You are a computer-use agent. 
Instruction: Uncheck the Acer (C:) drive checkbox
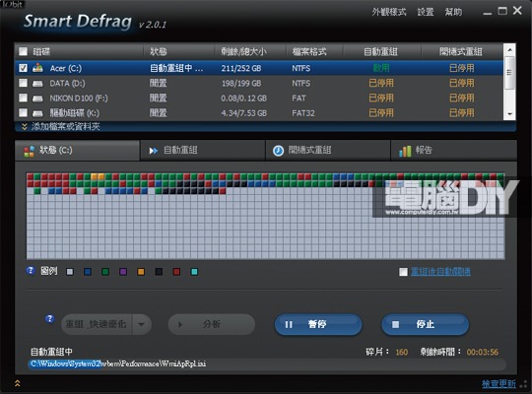(23, 68)
